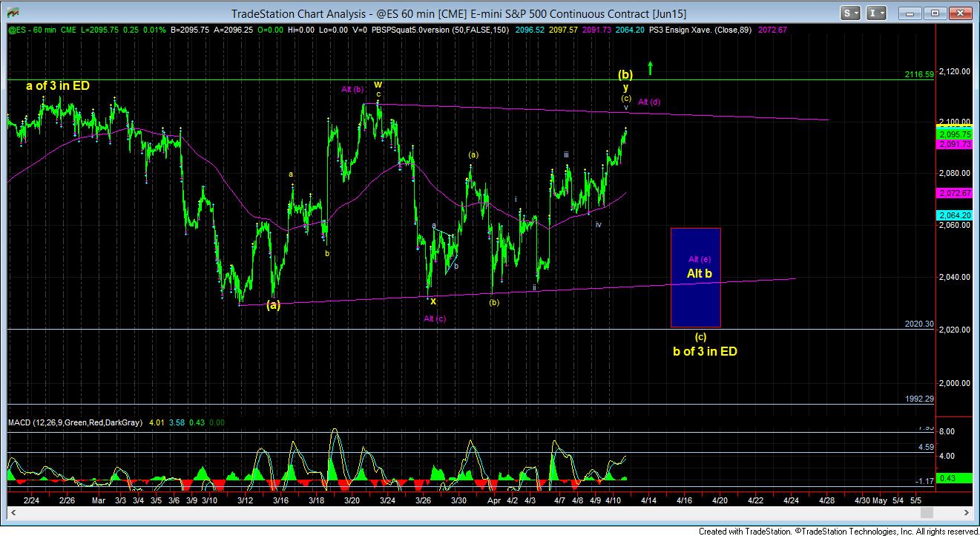The height and width of the screenshot is (536, 980).
Task: Select the 'MACD (12,26,9,Green,Red,DarkGray)' label
Action: click(75, 423)
